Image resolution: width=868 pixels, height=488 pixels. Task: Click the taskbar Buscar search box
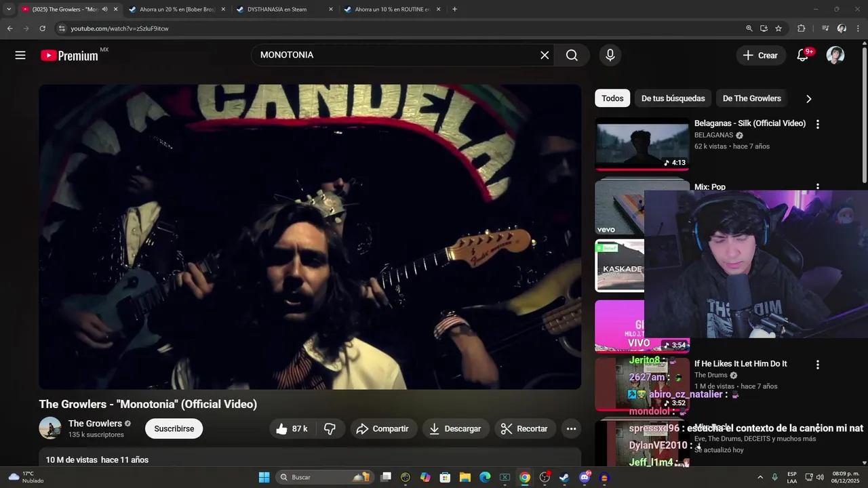click(323, 477)
